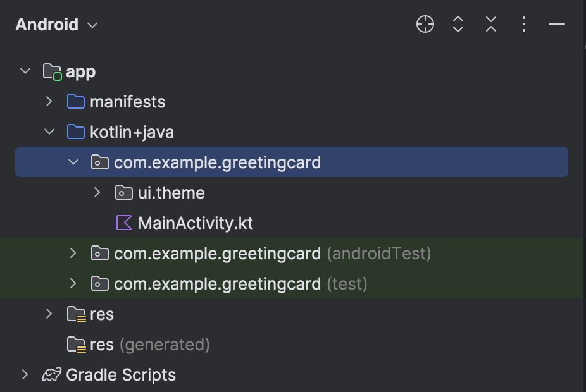This screenshot has width=586, height=392.
Task: Select the res (generated) folder
Action: (x=149, y=345)
